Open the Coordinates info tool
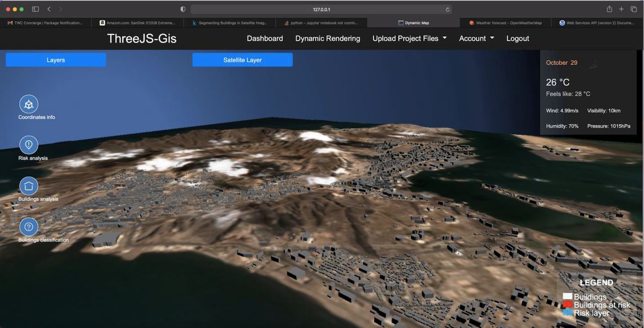 (29, 104)
